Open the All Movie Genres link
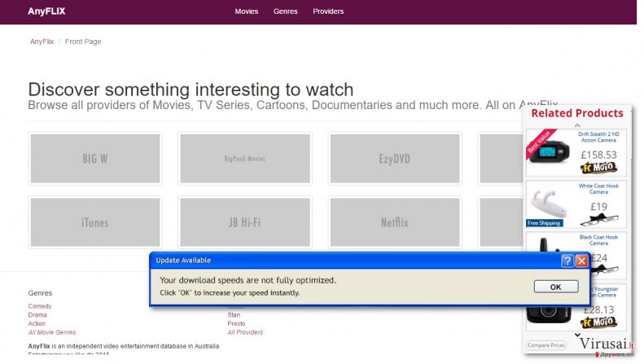644x364 pixels. click(x=52, y=332)
